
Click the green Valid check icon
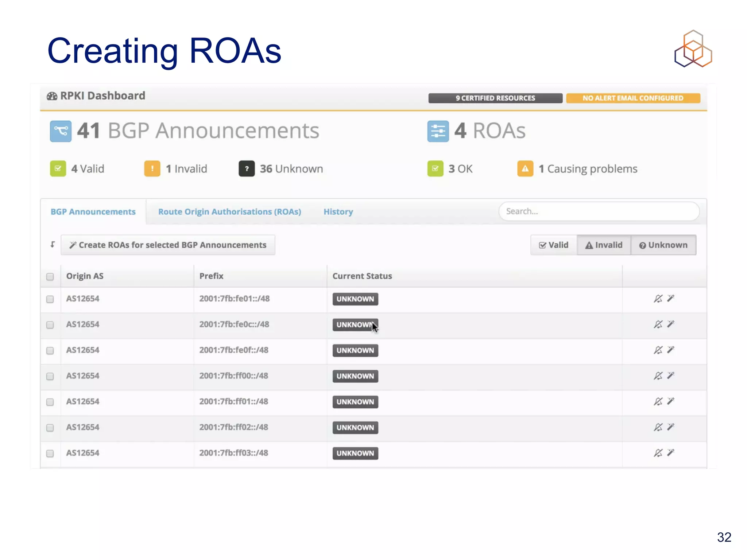coord(58,168)
